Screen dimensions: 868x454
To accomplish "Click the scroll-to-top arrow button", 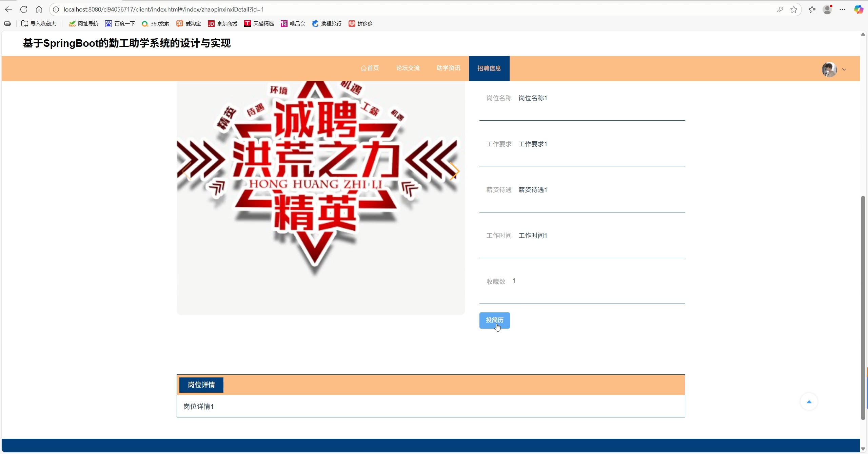I will pyautogui.click(x=809, y=402).
